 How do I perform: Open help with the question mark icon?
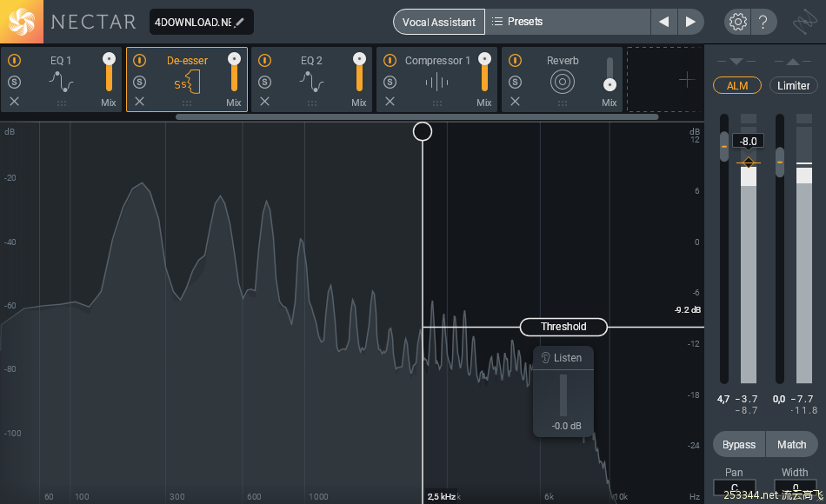(x=763, y=22)
